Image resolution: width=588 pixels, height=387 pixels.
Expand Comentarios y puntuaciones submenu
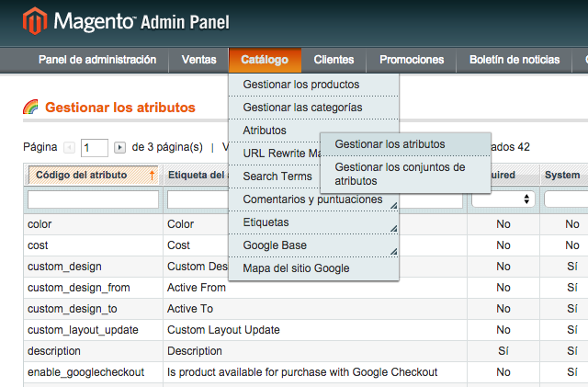coord(393,206)
